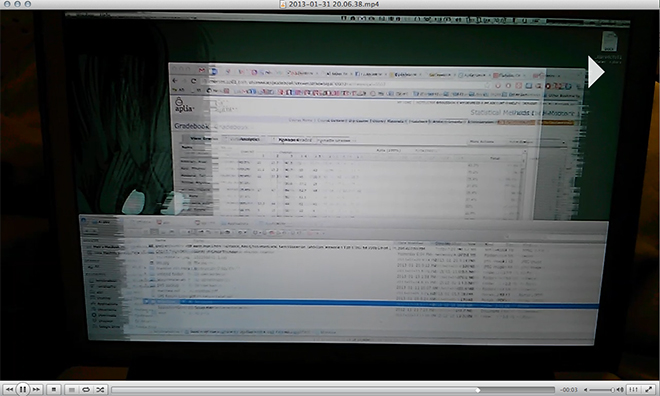660x396 pixels.
Task: Click the fast-forward button
Action: pos(37,389)
